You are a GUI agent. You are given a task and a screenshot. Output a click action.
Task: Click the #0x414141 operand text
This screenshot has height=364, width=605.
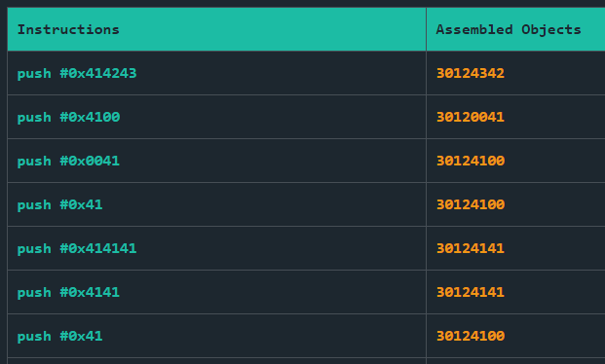point(98,248)
